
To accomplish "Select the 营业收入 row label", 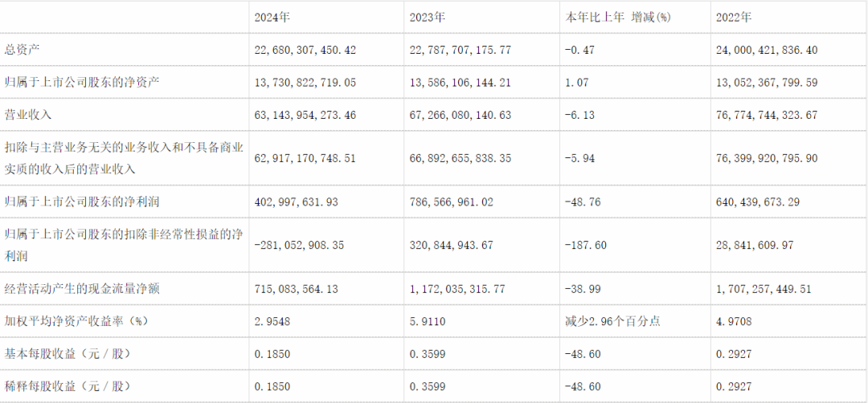I will pos(27,115).
